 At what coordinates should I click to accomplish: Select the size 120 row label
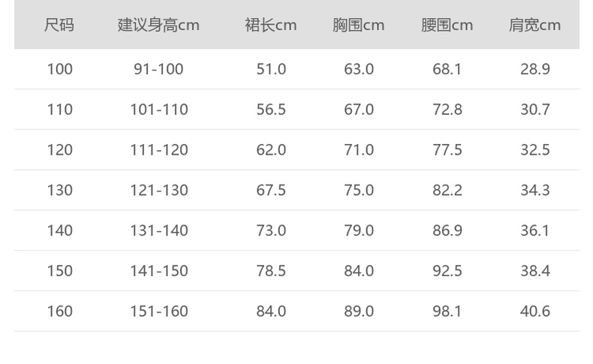59,150
